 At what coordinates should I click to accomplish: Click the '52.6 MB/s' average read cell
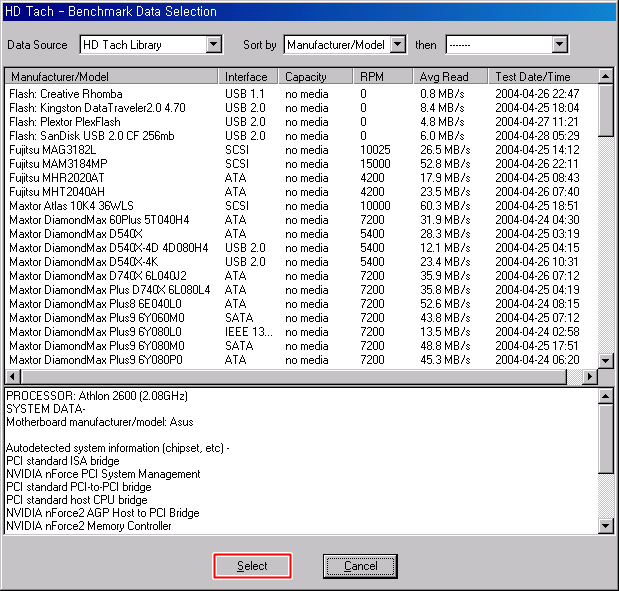tap(445, 304)
